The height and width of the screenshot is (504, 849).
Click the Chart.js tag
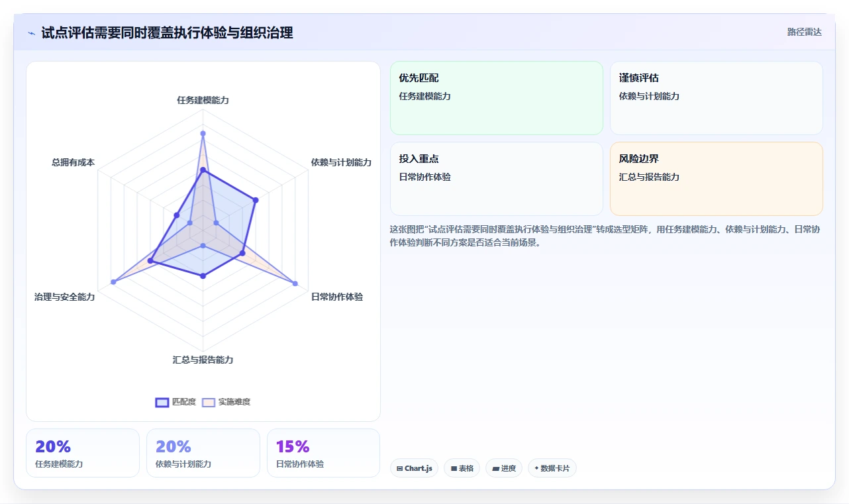(x=414, y=468)
